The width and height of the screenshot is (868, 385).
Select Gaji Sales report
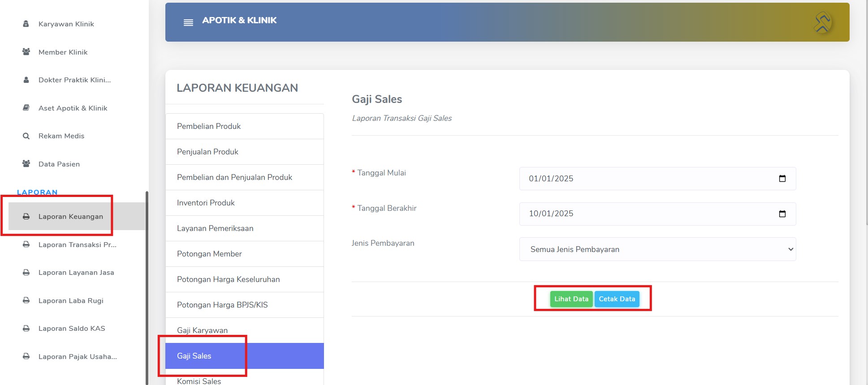(x=245, y=356)
